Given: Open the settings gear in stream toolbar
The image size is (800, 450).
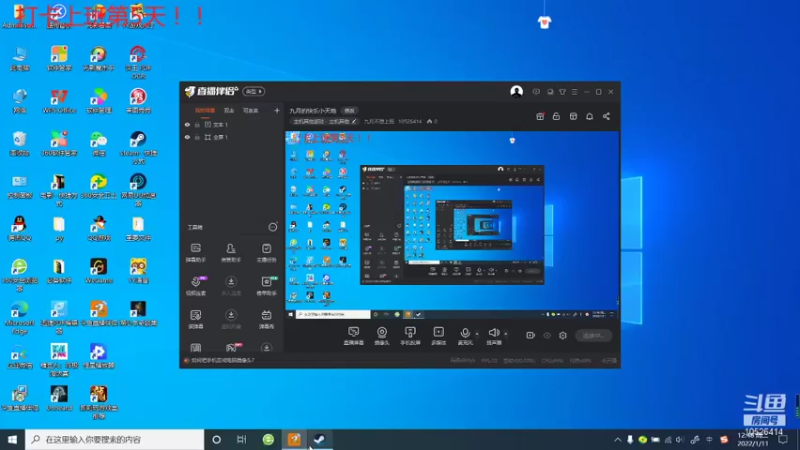Looking at the screenshot, I should pos(563,335).
